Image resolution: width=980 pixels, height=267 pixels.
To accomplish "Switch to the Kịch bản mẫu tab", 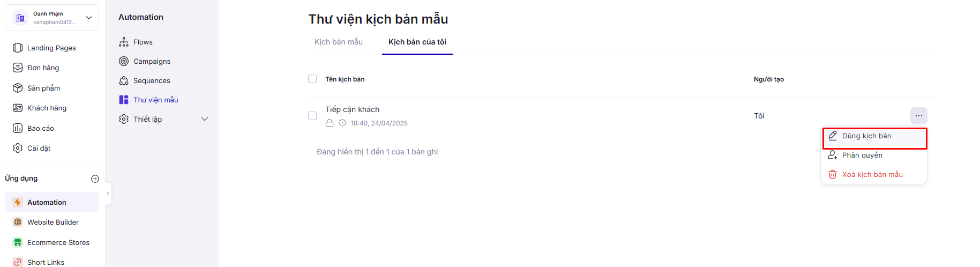I will pyautogui.click(x=339, y=42).
